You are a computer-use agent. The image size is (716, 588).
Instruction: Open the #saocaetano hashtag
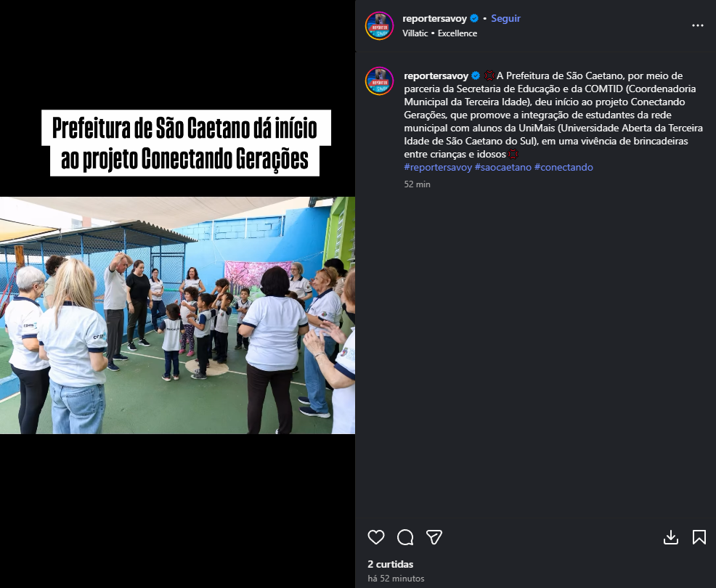pyautogui.click(x=503, y=167)
